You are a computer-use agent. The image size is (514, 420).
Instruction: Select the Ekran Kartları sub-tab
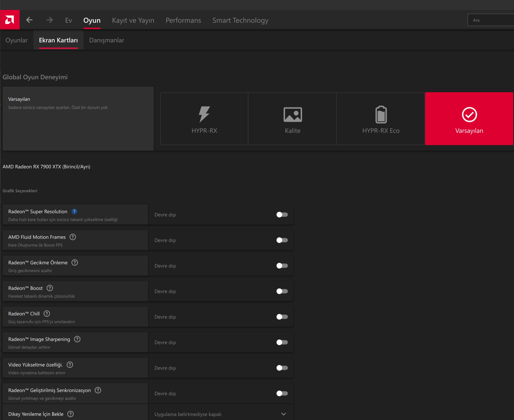click(58, 40)
